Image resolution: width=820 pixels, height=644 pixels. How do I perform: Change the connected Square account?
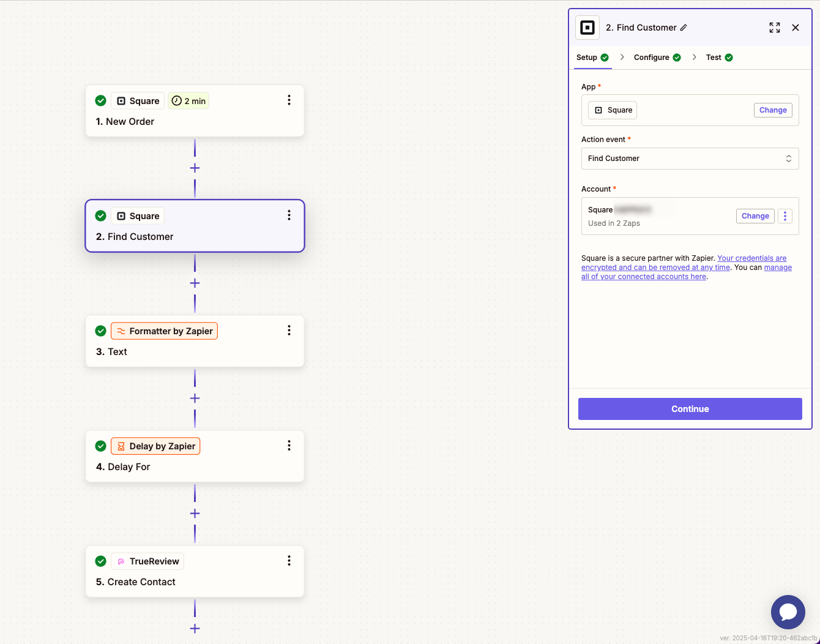[755, 216]
